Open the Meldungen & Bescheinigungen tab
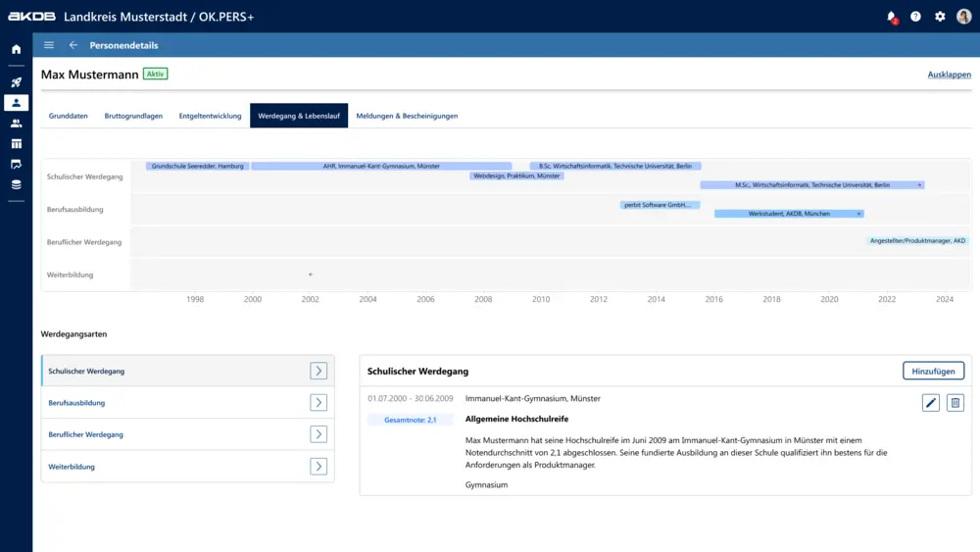 (407, 116)
